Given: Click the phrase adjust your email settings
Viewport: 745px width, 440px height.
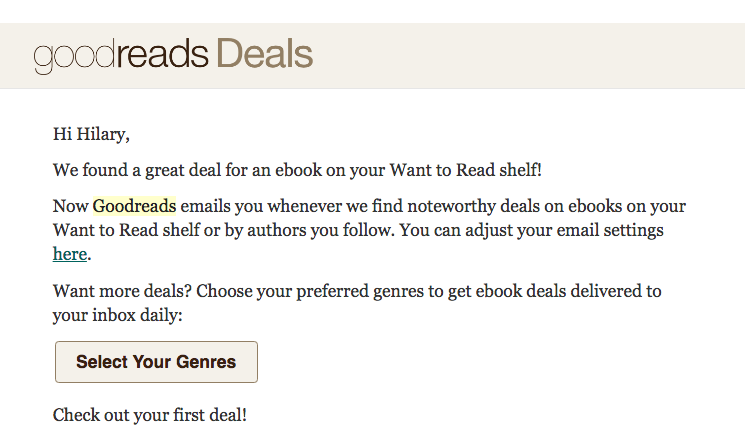Looking at the screenshot, I should point(564,230).
